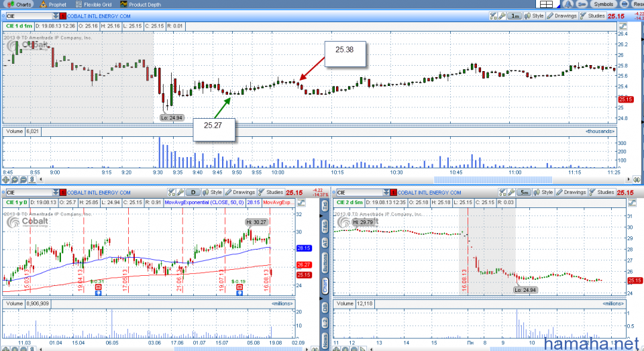The width and height of the screenshot is (644, 351).
Task: Open the Style menu of the daily chart
Action: tap(213, 193)
